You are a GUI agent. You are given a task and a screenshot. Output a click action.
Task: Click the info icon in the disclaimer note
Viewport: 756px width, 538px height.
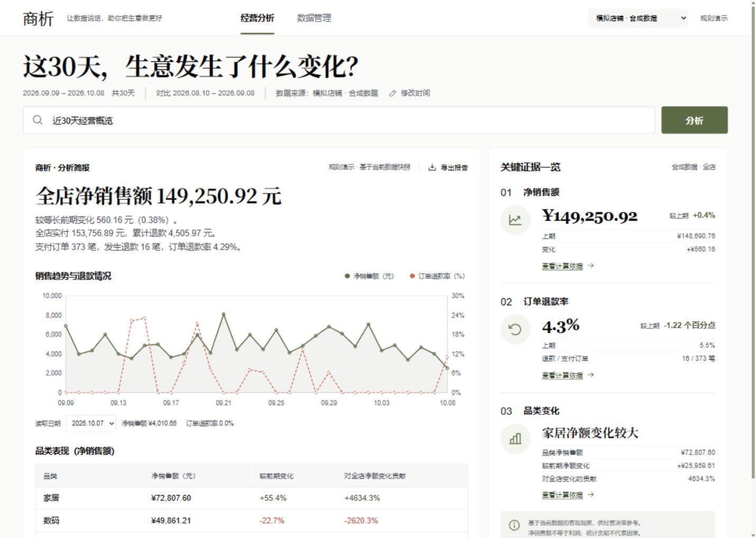click(514, 525)
